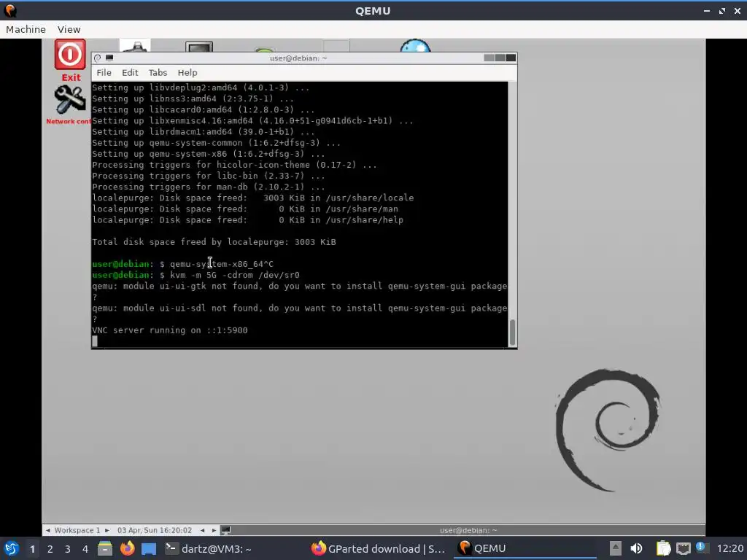The width and height of the screenshot is (747, 560).
Task: Click the small terminal icon in terminal titlebar
Action: tap(109, 58)
